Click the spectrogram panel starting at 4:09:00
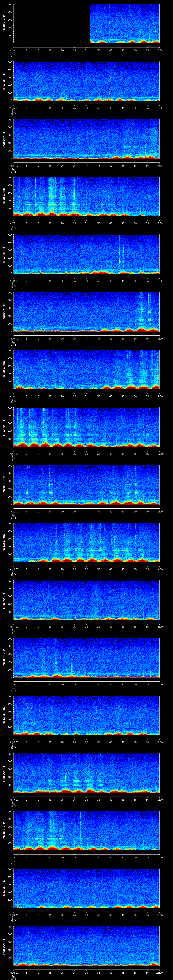Image resolution: width=173 pixels, height=980 pixels. coord(87,312)
